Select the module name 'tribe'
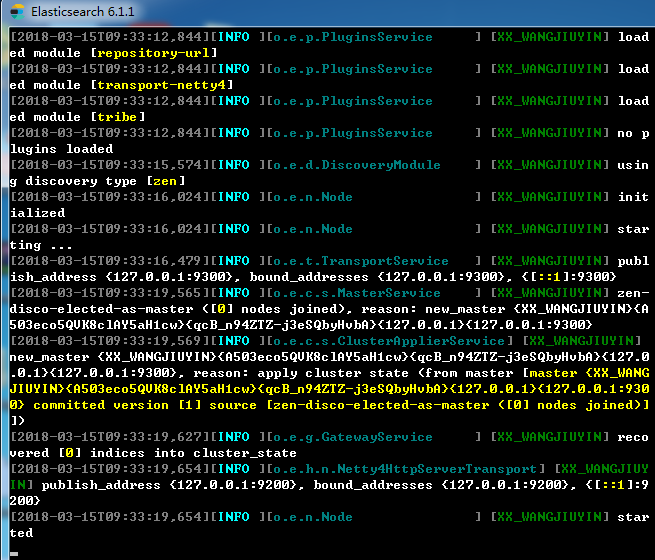The width and height of the screenshot is (655, 560). [117, 117]
